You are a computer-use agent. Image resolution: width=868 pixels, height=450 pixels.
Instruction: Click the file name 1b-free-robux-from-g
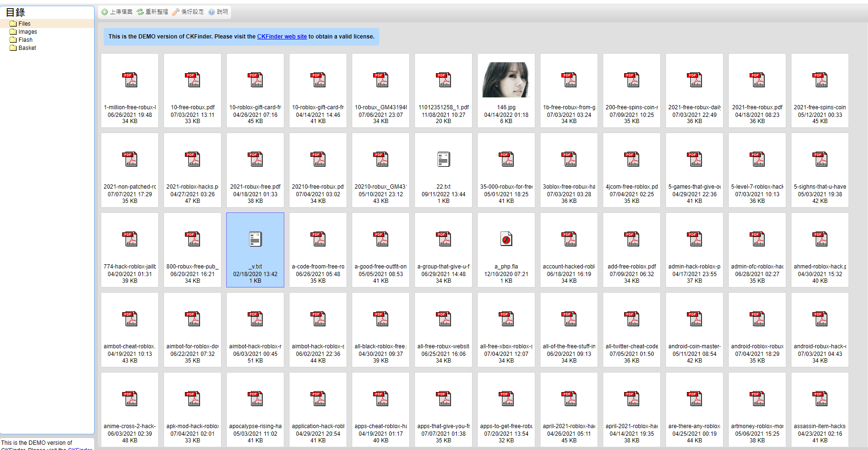[569, 107]
